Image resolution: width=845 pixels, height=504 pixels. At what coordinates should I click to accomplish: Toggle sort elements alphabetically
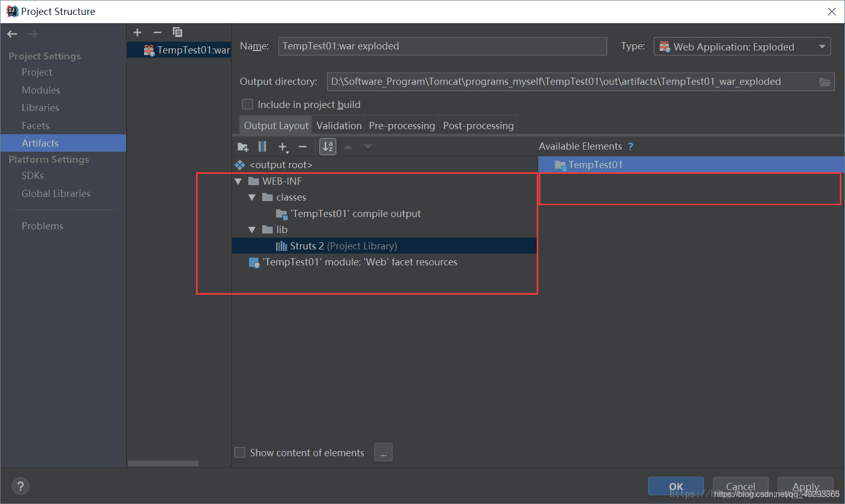[x=328, y=147]
